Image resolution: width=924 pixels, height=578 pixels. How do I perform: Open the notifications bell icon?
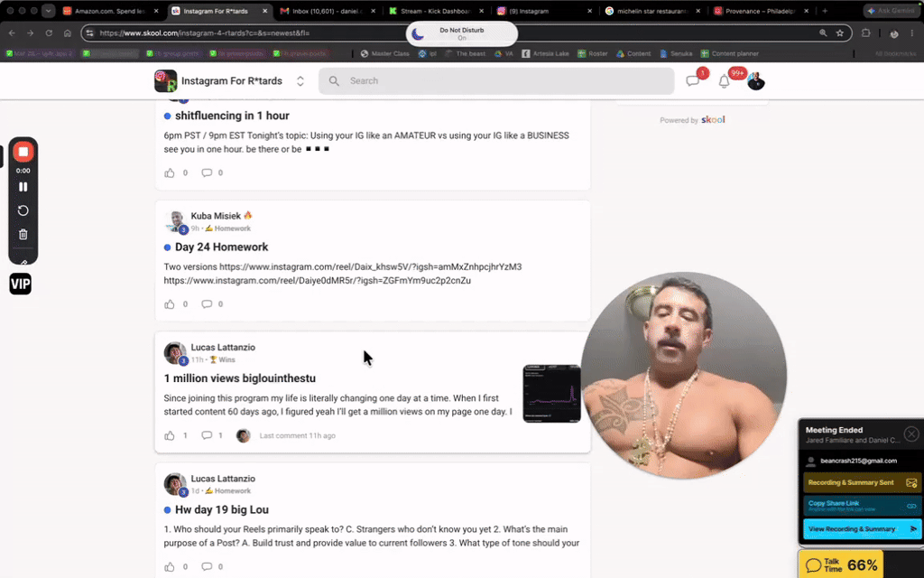click(x=725, y=81)
